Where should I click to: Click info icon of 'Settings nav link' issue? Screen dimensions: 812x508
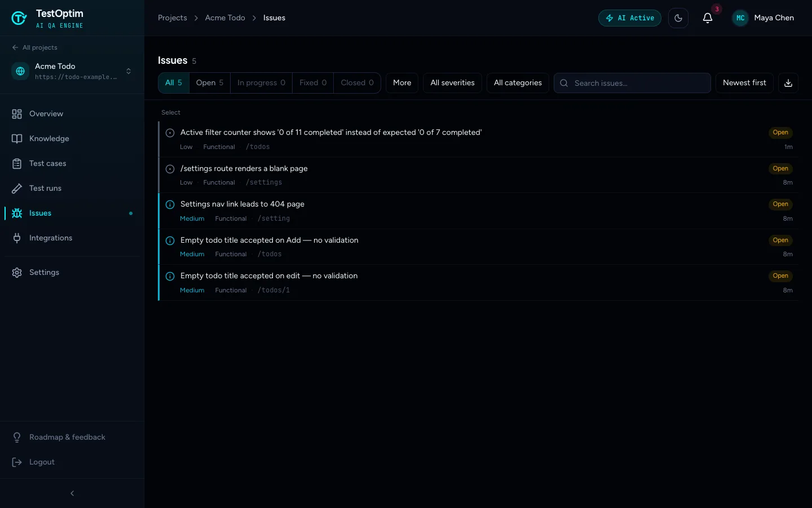[170, 204]
